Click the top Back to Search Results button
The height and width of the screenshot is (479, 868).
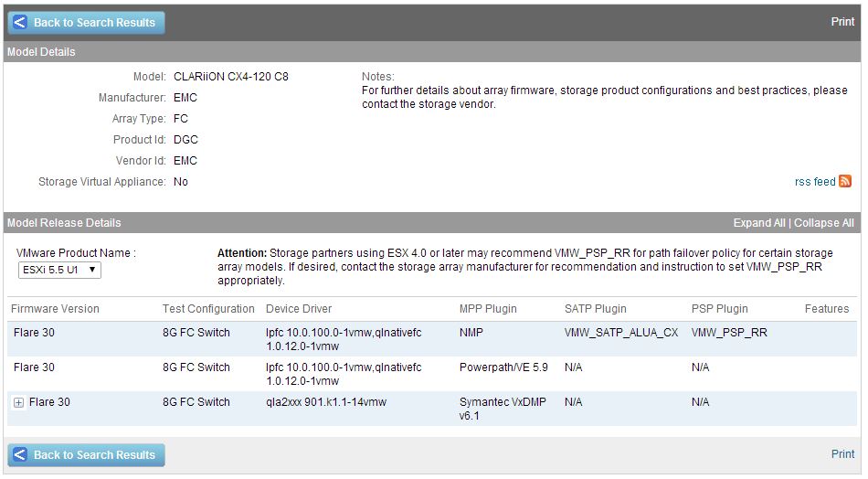coord(87,23)
